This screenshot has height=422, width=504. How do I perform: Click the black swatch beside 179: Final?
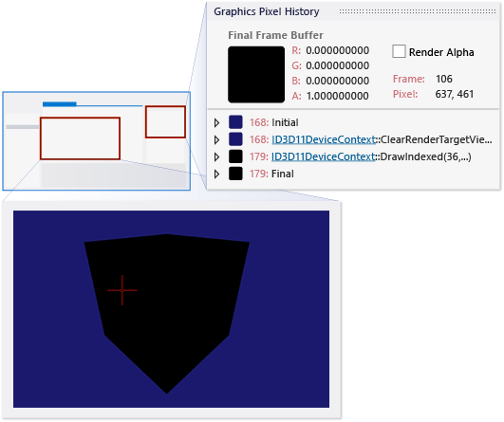click(235, 174)
